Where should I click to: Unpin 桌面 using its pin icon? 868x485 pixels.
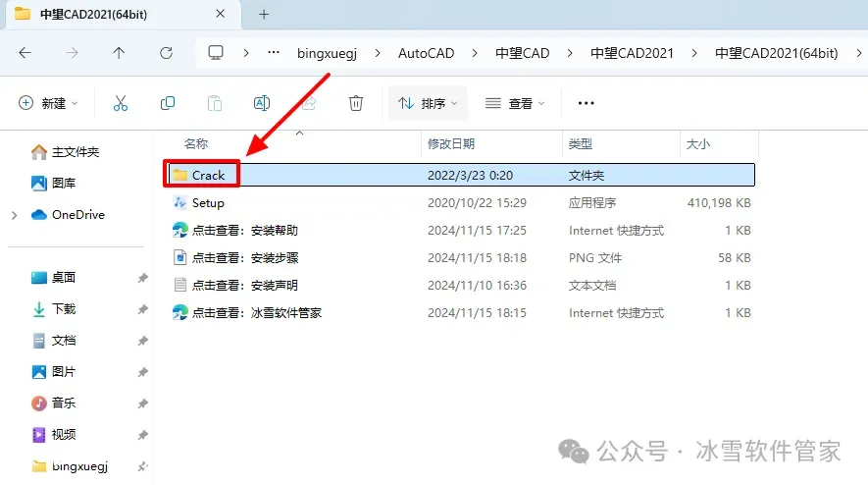coord(143,278)
